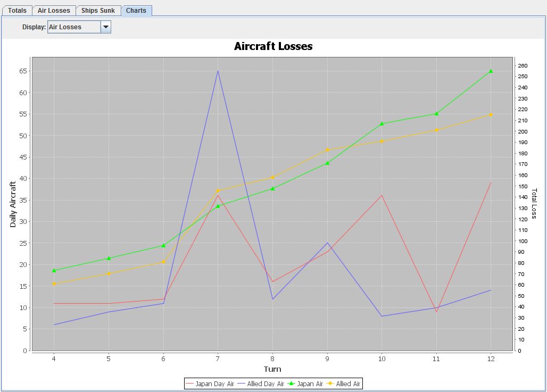Click the Allied Air diamond at turn 9
The width and height of the screenshot is (547, 392).
(x=327, y=150)
